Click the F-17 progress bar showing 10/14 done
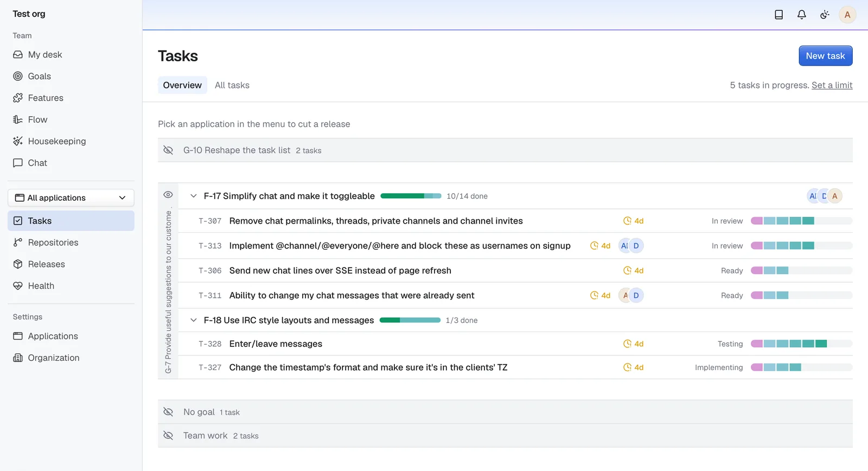Image resolution: width=868 pixels, height=471 pixels. (411, 196)
